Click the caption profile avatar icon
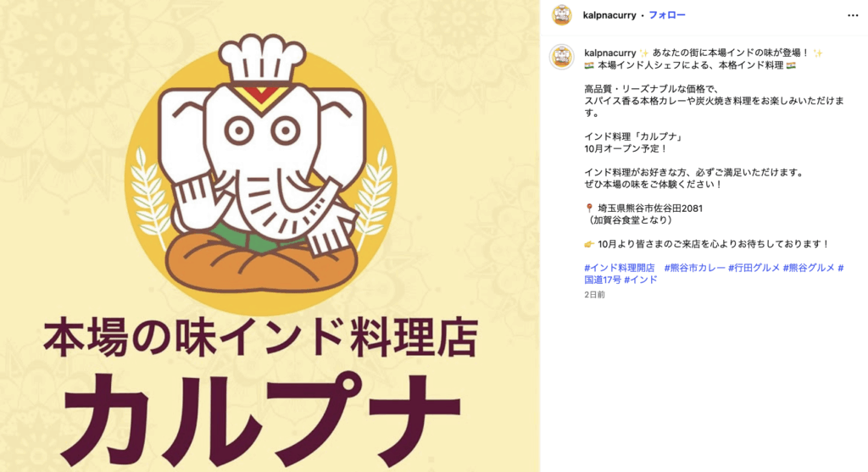The width and height of the screenshot is (868, 472). pyautogui.click(x=562, y=57)
